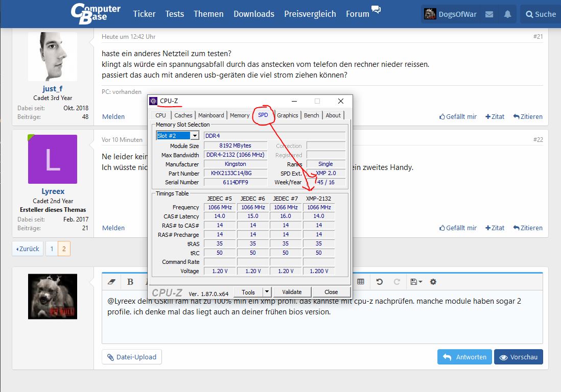This screenshot has height=392, width=561.
Task: Switch to the Memory tab in CPU-Z
Action: click(240, 115)
